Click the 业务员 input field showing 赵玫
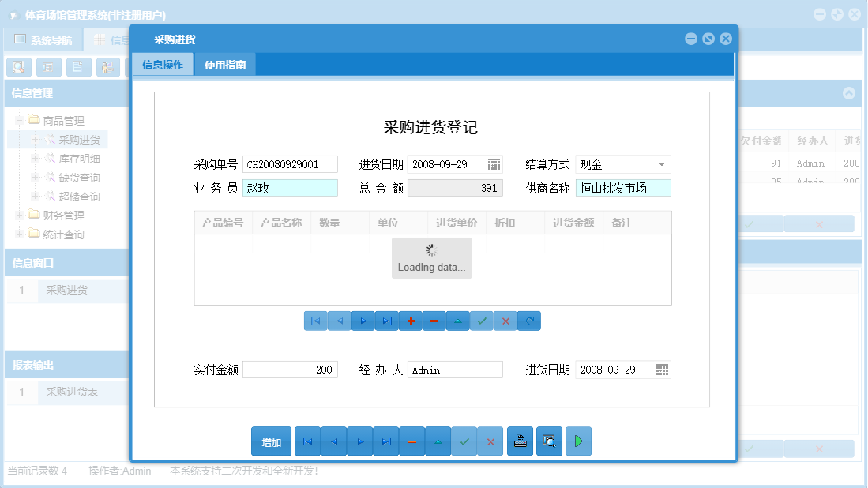868x488 pixels. click(291, 188)
